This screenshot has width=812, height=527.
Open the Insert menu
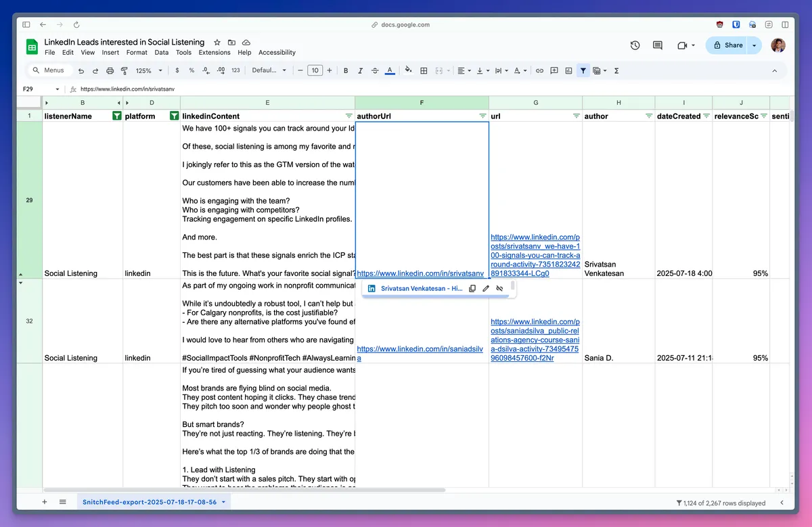110,53
